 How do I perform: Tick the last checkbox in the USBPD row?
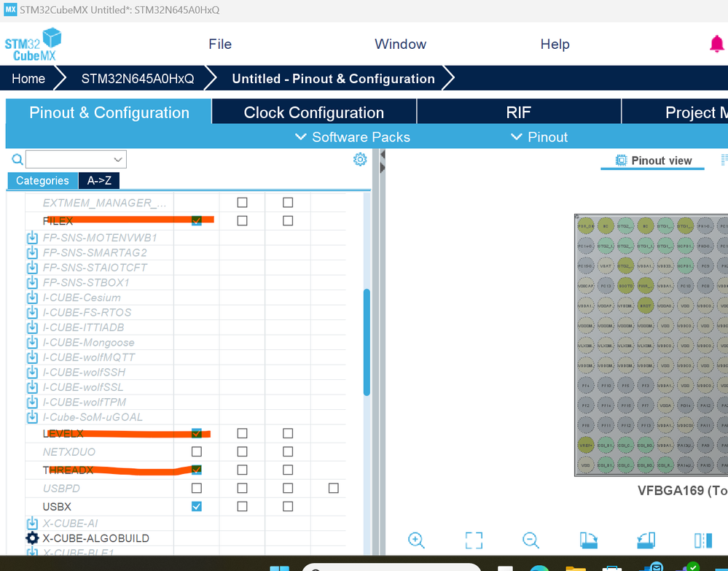(333, 488)
